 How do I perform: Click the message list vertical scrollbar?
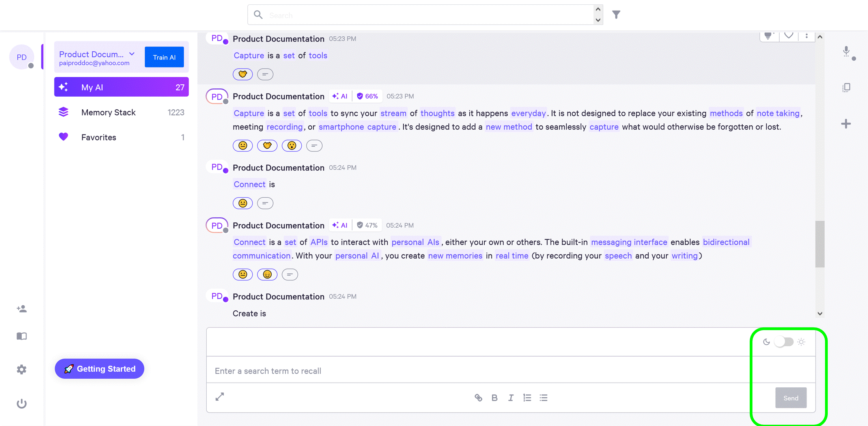[820, 244]
